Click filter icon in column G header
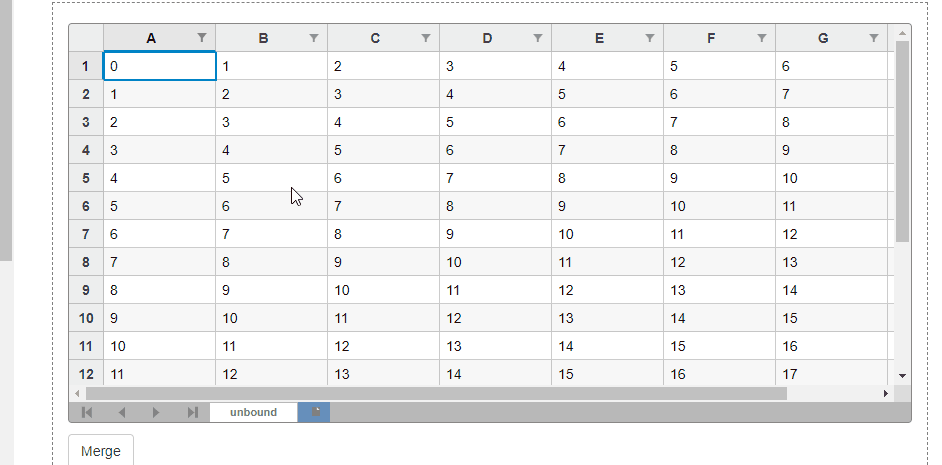 tap(874, 38)
